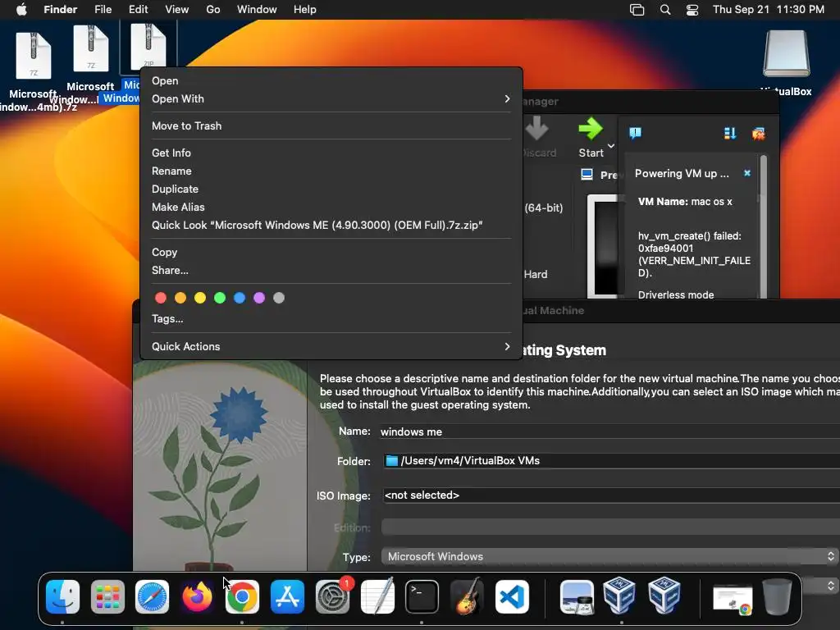Screen dimensions: 840x630
Task: Open the Window menu in menu bar
Action: (x=257, y=10)
